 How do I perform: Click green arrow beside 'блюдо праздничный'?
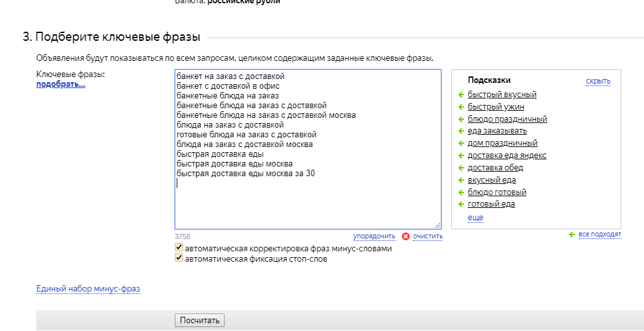[461, 119]
